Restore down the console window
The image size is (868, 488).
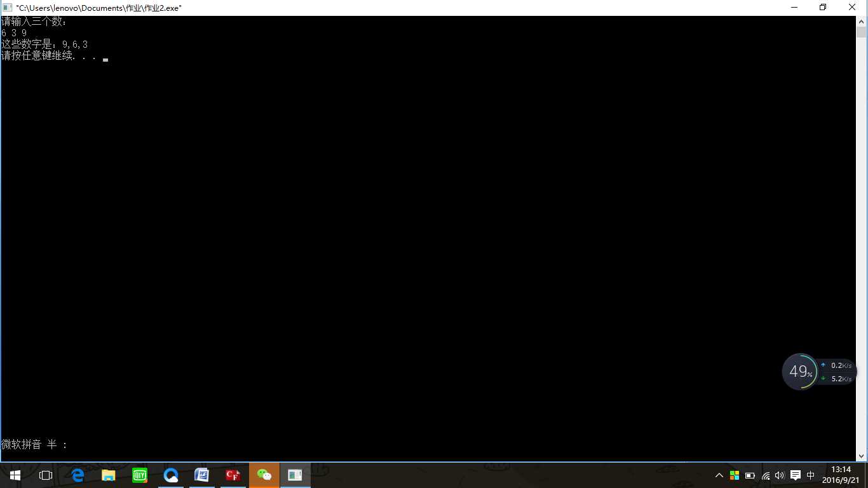click(x=823, y=8)
